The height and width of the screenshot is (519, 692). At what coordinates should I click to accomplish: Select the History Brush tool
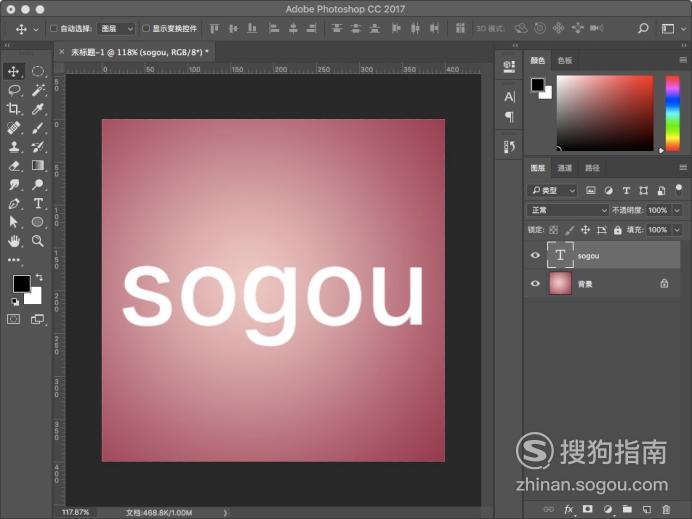pyautogui.click(x=38, y=147)
